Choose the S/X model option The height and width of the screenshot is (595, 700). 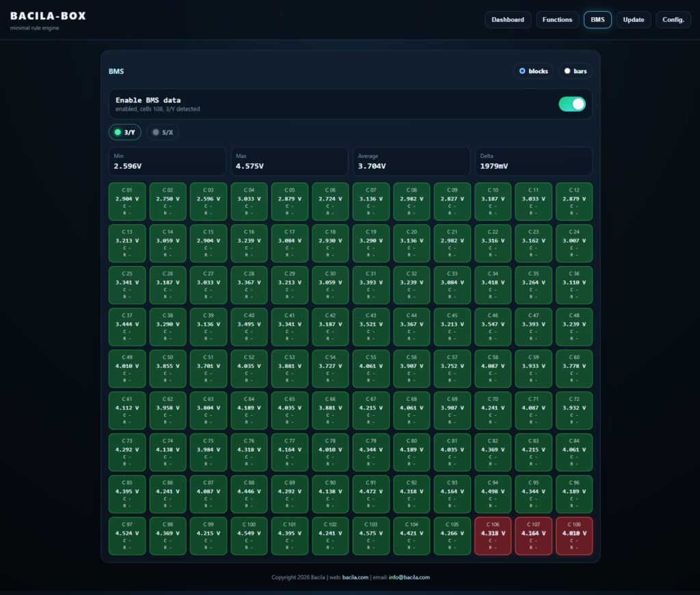click(x=163, y=132)
